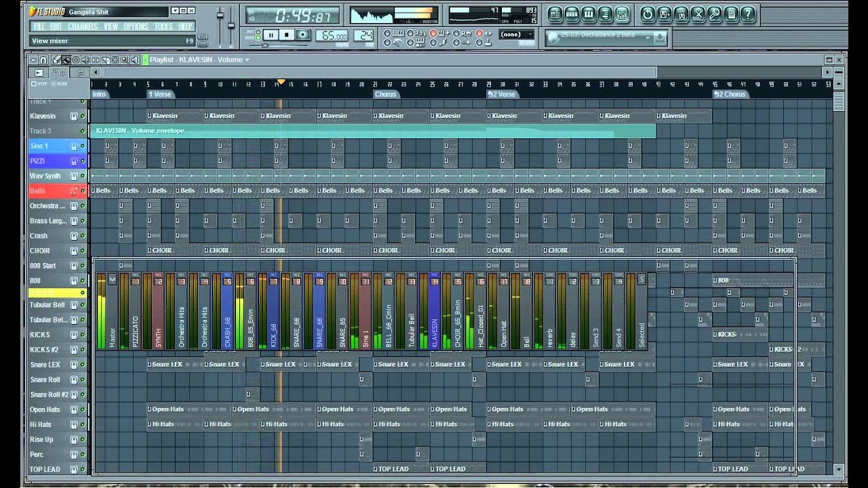Click the tempo value 65.000
This screenshot has height=488, width=868.
click(333, 36)
